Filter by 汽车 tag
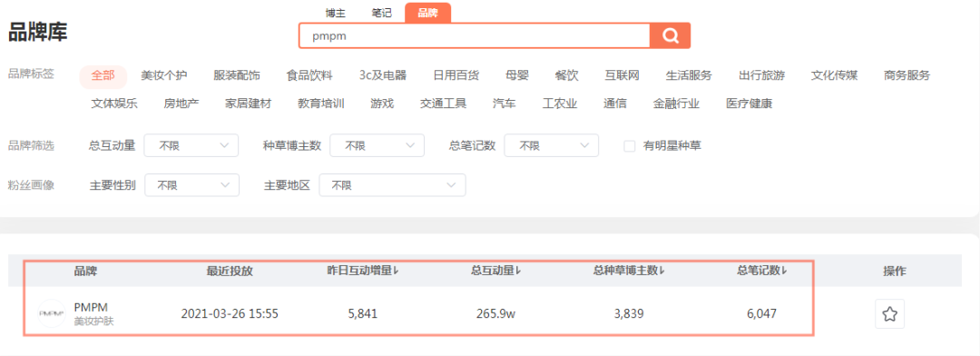Image resolution: width=980 pixels, height=356 pixels. [x=505, y=104]
